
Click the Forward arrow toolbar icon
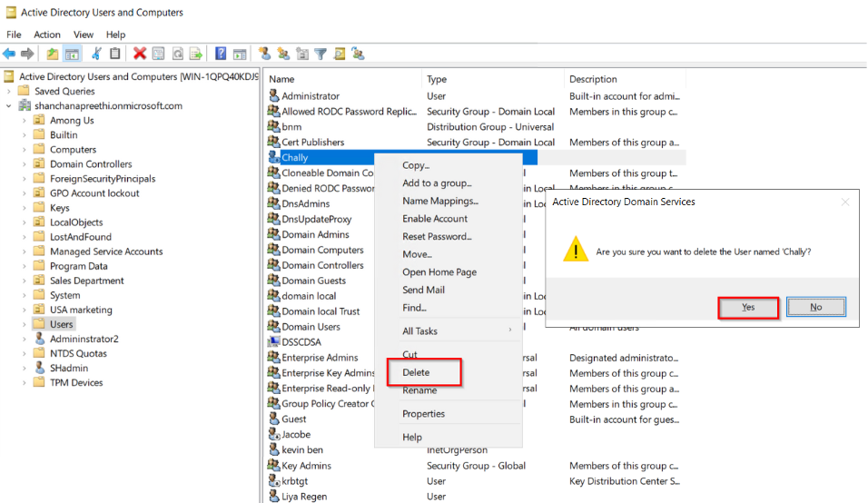click(27, 54)
